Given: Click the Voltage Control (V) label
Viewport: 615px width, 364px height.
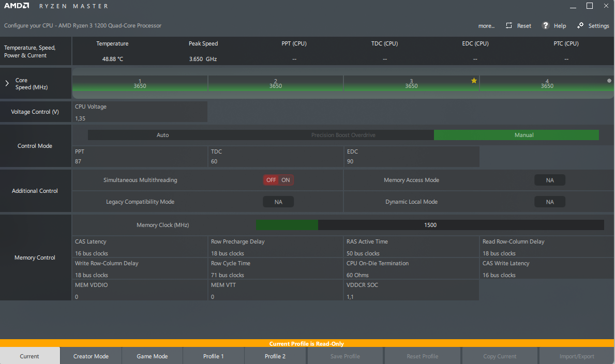Looking at the screenshot, I should pos(35,112).
